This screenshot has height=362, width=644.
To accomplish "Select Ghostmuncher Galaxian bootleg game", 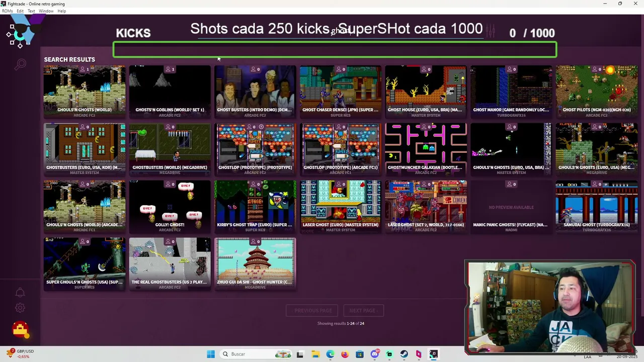I will (x=426, y=149).
